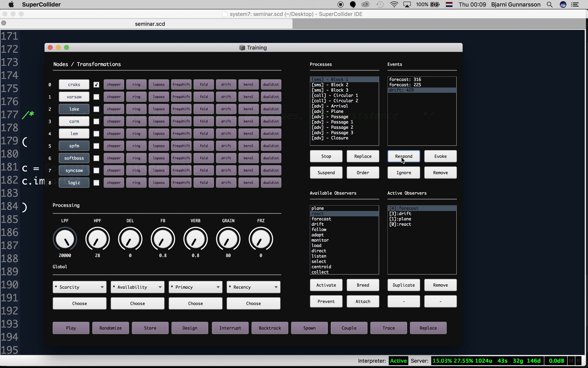Click the LPF knob
Image resolution: width=588 pixels, height=368 pixels.
pyautogui.click(x=65, y=239)
